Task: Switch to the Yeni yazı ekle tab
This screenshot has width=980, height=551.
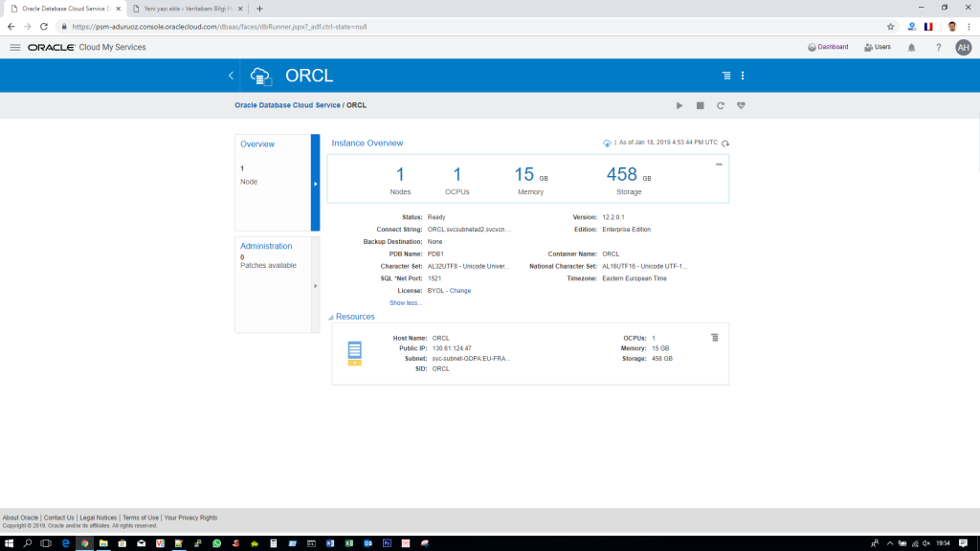Action: pos(187,9)
